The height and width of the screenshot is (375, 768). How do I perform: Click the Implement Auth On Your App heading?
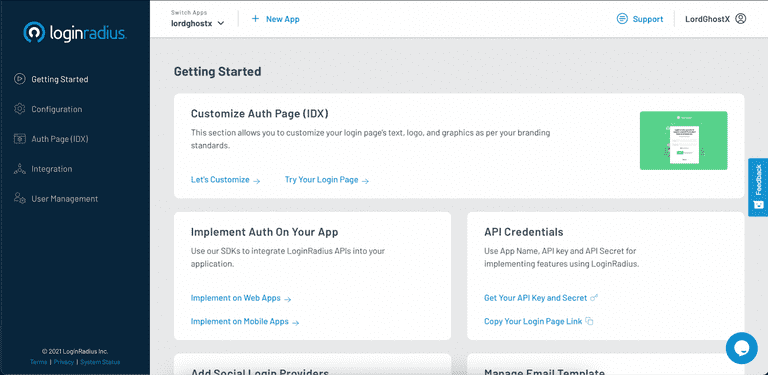tap(264, 232)
